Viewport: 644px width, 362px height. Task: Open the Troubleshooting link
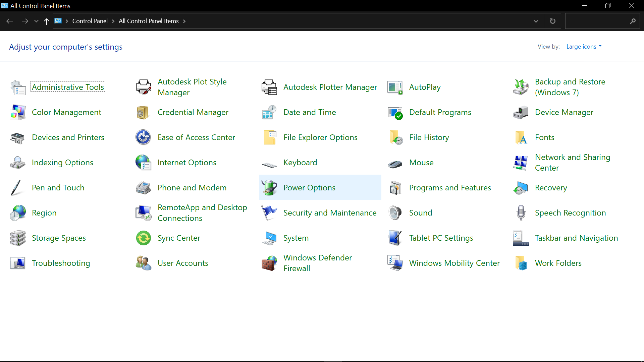61,263
